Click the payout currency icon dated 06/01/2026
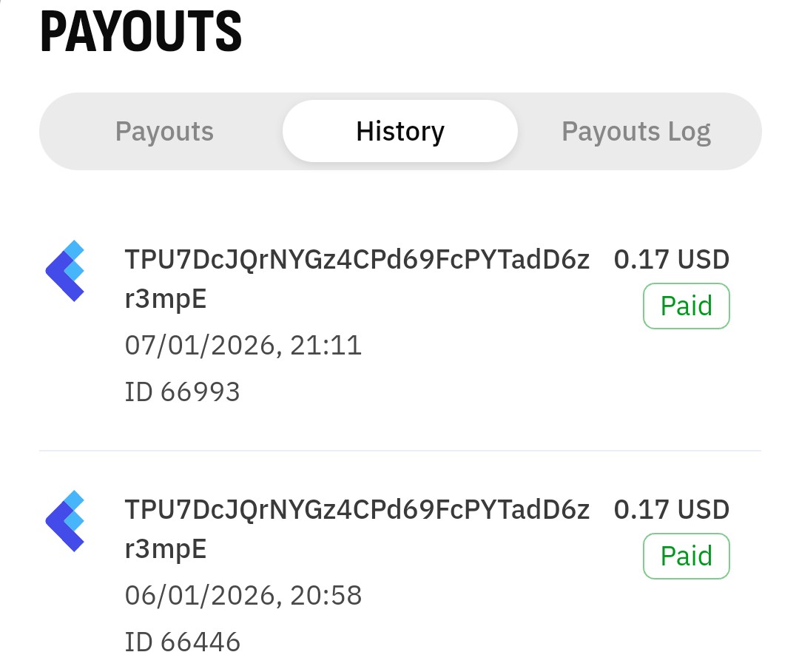Viewport: 799px width, 672px height. click(65, 521)
